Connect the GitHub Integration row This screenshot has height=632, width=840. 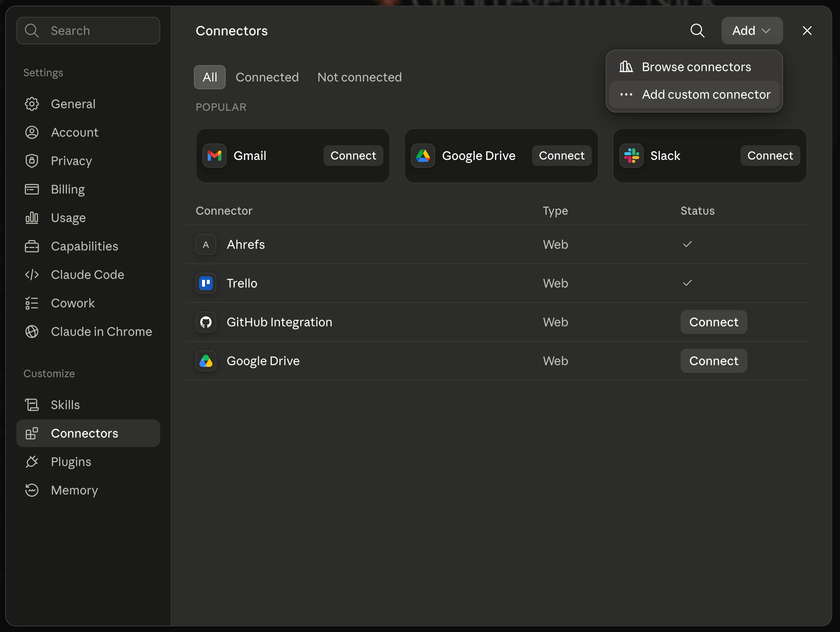(714, 322)
